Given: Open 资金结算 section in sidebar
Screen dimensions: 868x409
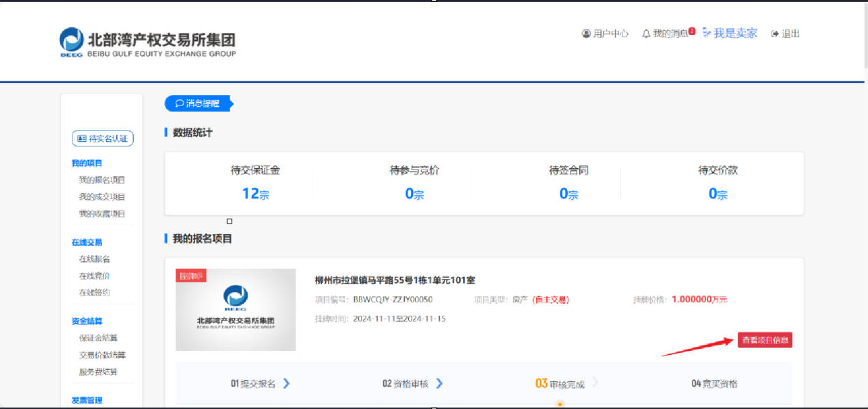Looking at the screenshot, I should (x=87, y=321).
